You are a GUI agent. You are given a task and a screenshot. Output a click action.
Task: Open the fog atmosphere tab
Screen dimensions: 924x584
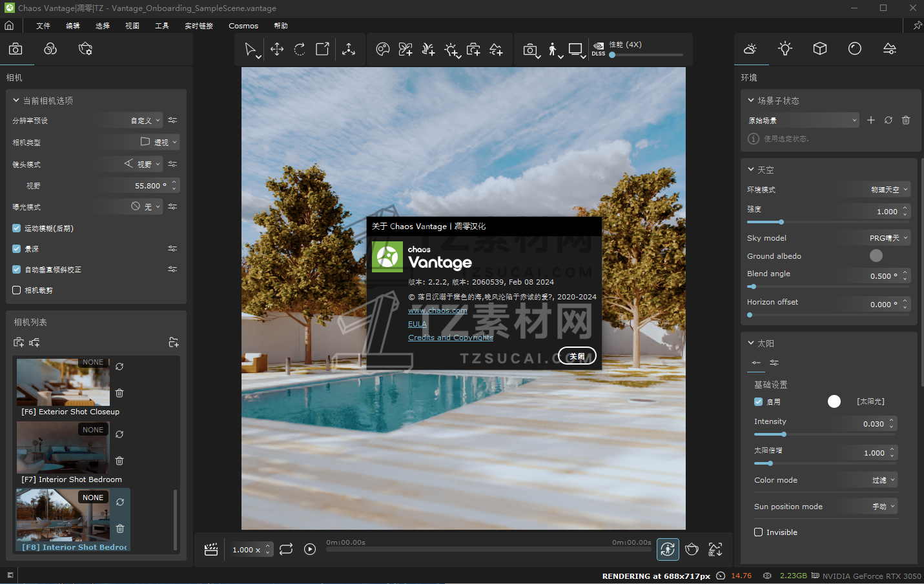pos(890,49)
